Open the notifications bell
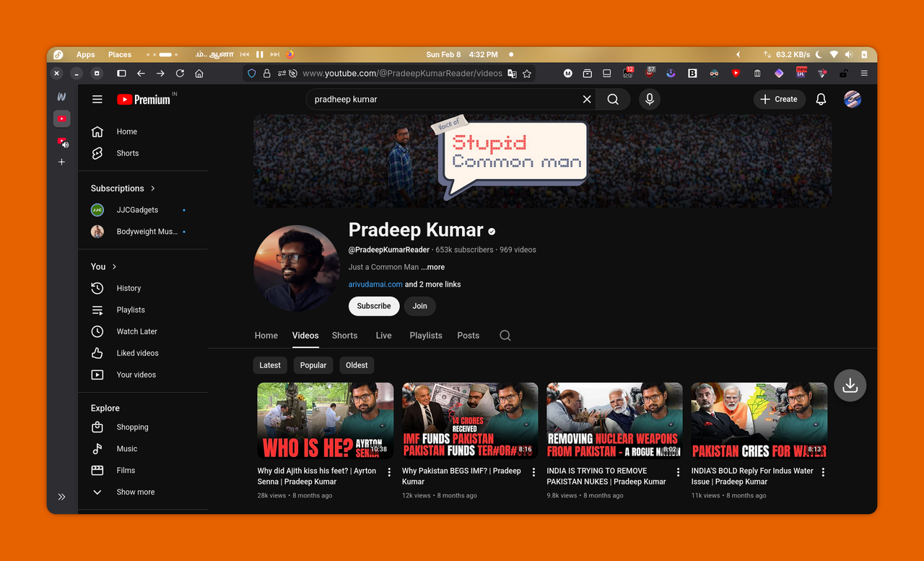 pos(821,100)
